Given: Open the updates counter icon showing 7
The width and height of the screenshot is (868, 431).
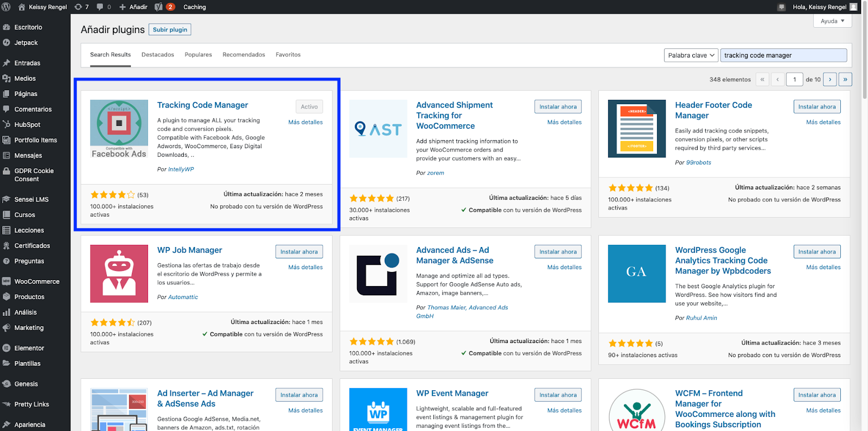Looking at the screenshot, I should (81, 7).
